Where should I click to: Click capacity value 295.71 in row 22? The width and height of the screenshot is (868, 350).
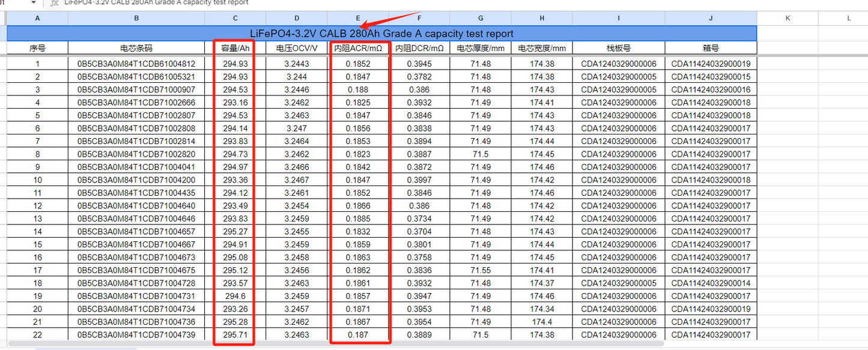[235, 335]
